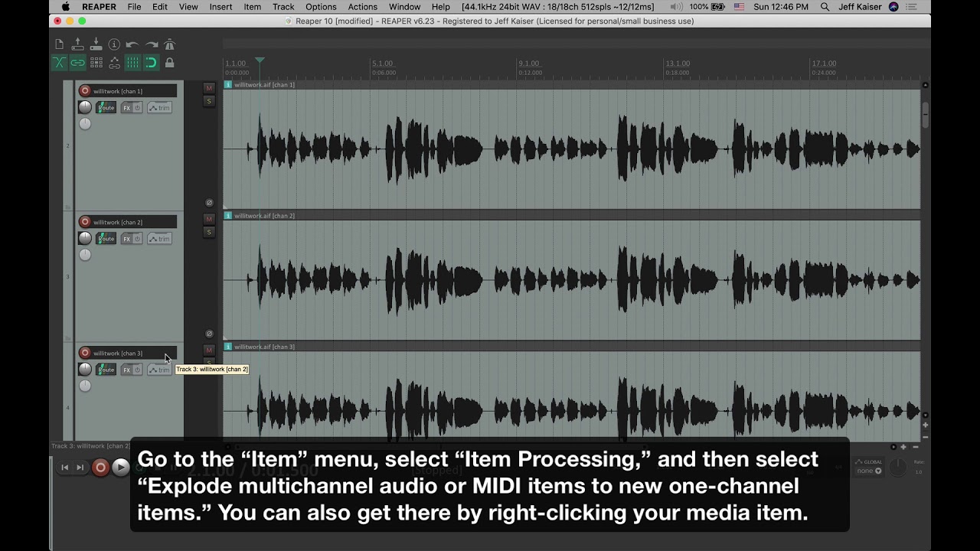Image resolution: width=980 pixels, height=551 pixels.
Task: Click chan 3 track volume knob
Action: (x=85, y=370)
